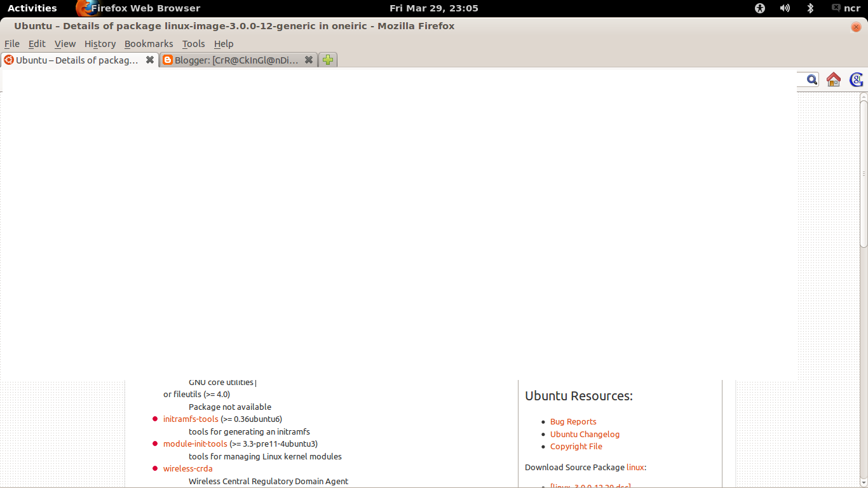Click the Bluetooth icon in the top panel
Screen dimensions: 868x488
point(810,8)
